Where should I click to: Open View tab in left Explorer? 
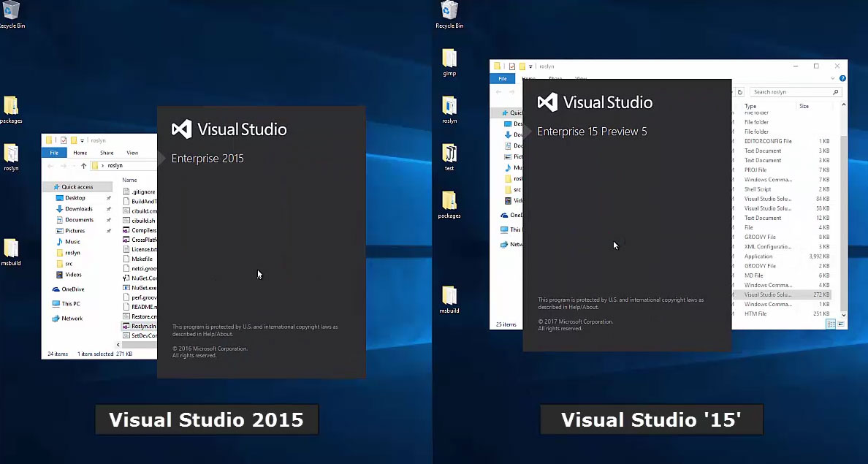[x=132, y=153]
